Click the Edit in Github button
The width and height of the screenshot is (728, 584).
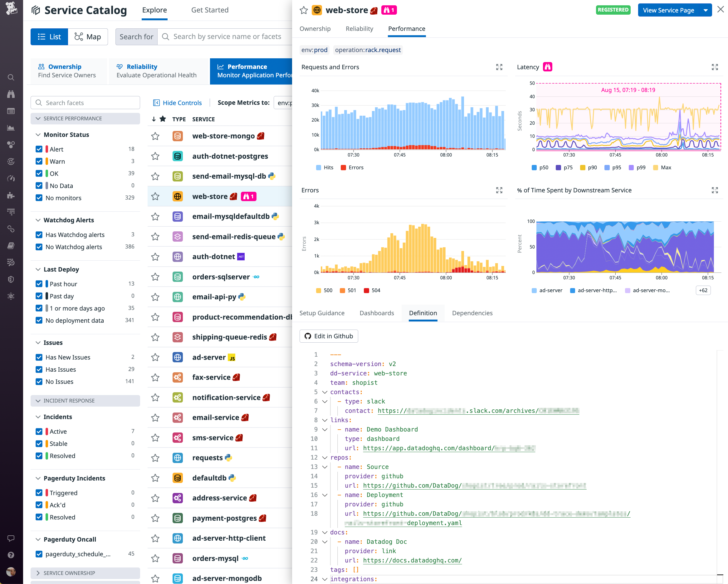click(x=328, y=336)
